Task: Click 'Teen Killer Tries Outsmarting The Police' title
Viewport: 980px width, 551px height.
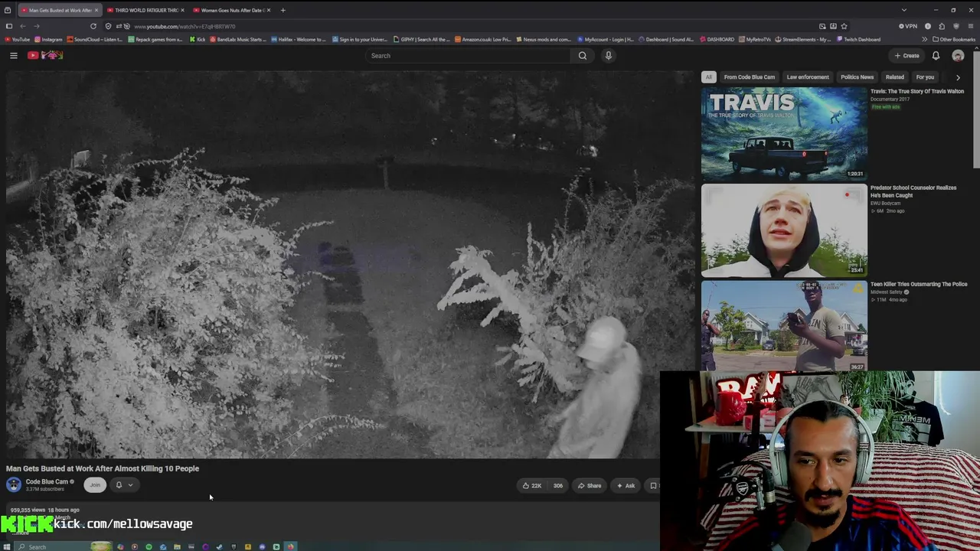Action: coord(919,284)
